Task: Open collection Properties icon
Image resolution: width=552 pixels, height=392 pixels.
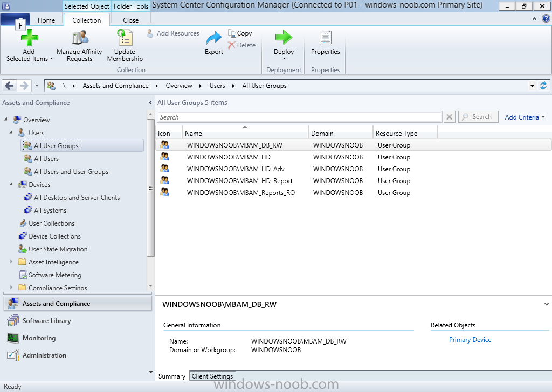Action: pyautogui.click(x=325, y=38)
